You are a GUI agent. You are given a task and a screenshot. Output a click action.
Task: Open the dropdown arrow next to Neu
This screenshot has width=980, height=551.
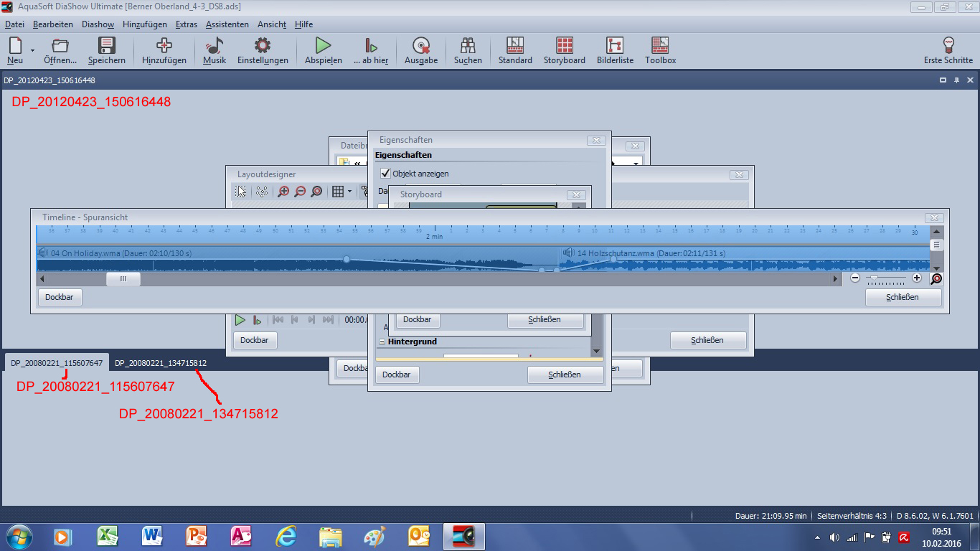click(32, 50)
